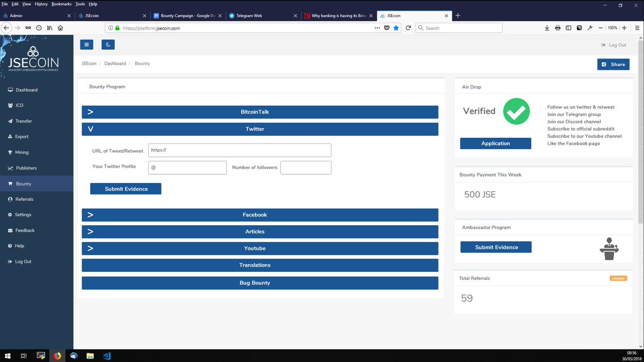Image resolution: width=644 pixels, height=362 pixels.
Task: Open a new browser tab
Action: 458,16
